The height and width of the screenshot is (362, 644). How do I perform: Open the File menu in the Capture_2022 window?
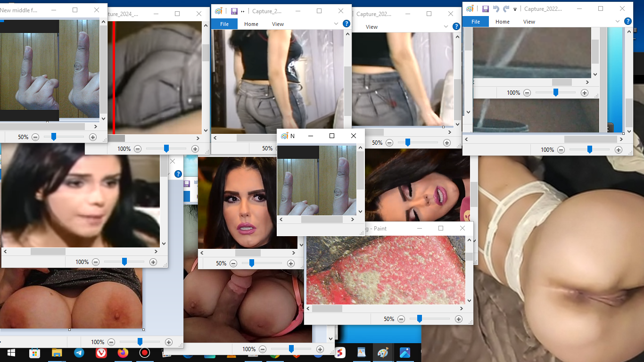[x=475, y=22]
